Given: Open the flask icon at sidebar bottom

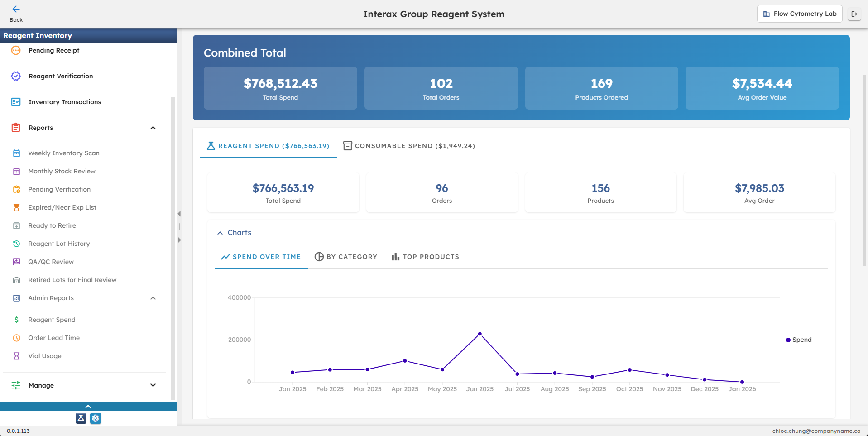Looking at the screenshot, I should point(81,419).
